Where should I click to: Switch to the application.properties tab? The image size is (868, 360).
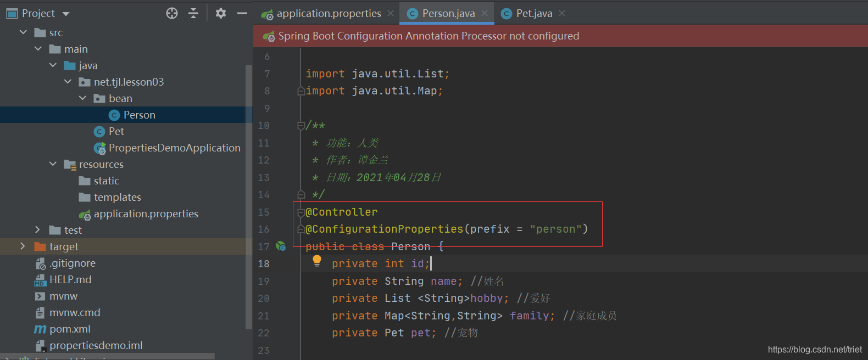[328, 13]
